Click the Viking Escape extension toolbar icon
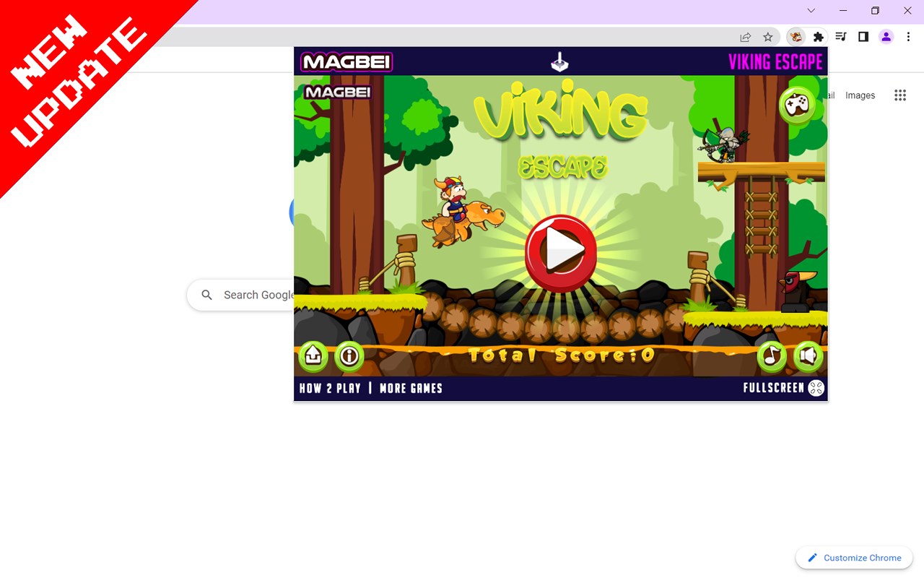 tap(796, 37)
